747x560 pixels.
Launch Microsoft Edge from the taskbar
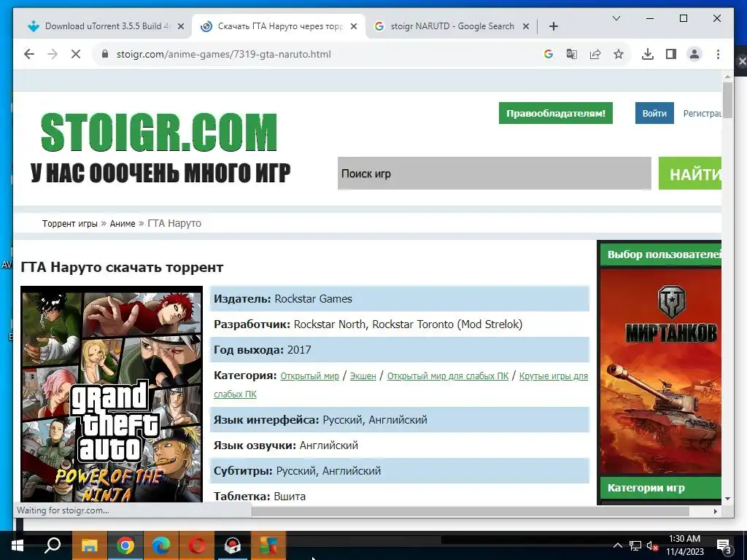point(161,545)
